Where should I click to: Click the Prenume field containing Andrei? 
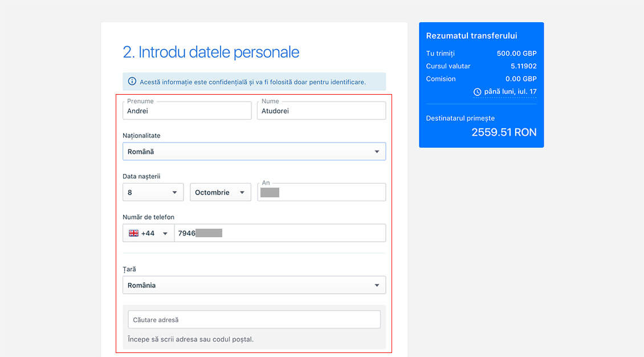pos(187,111)
